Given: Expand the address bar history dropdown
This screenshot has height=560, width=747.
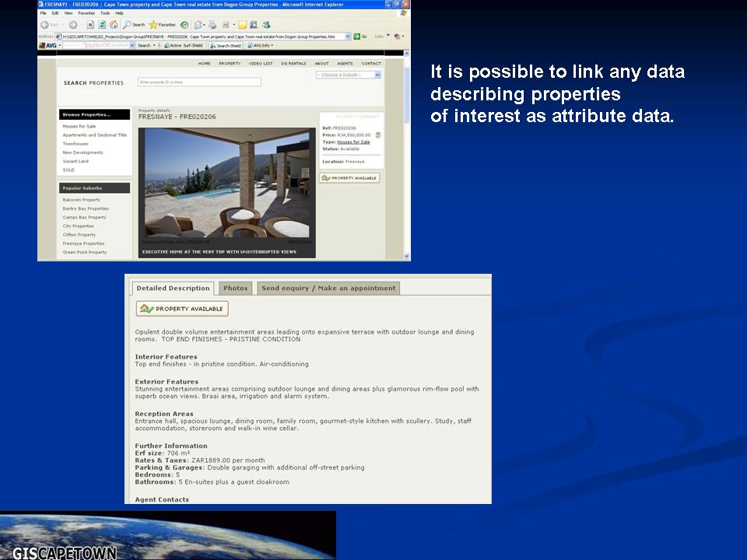Looking at the screenshot, I should click(x=347, y=37).
